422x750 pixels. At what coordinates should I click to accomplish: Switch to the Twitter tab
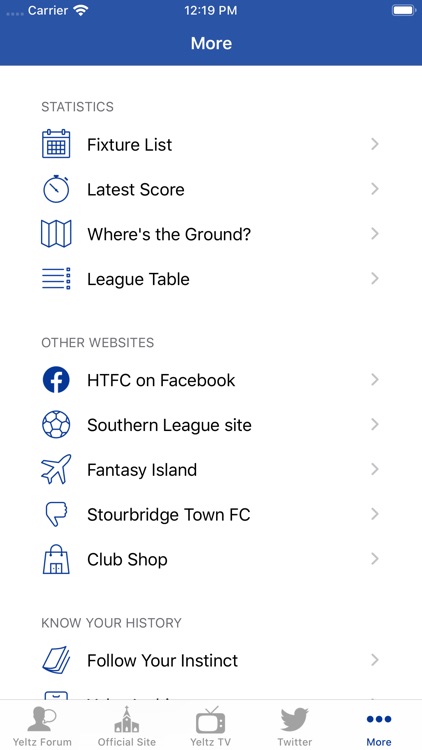coord(295,726)
